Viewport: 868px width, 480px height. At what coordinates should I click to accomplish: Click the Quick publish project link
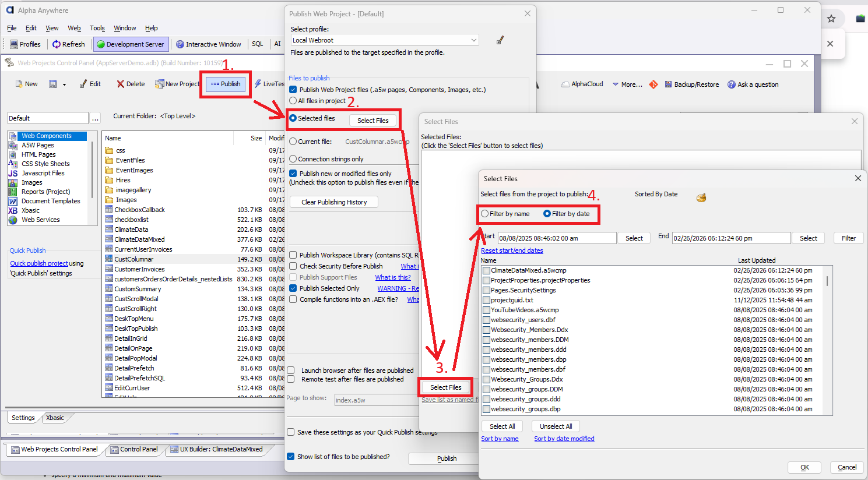(39, 263)
